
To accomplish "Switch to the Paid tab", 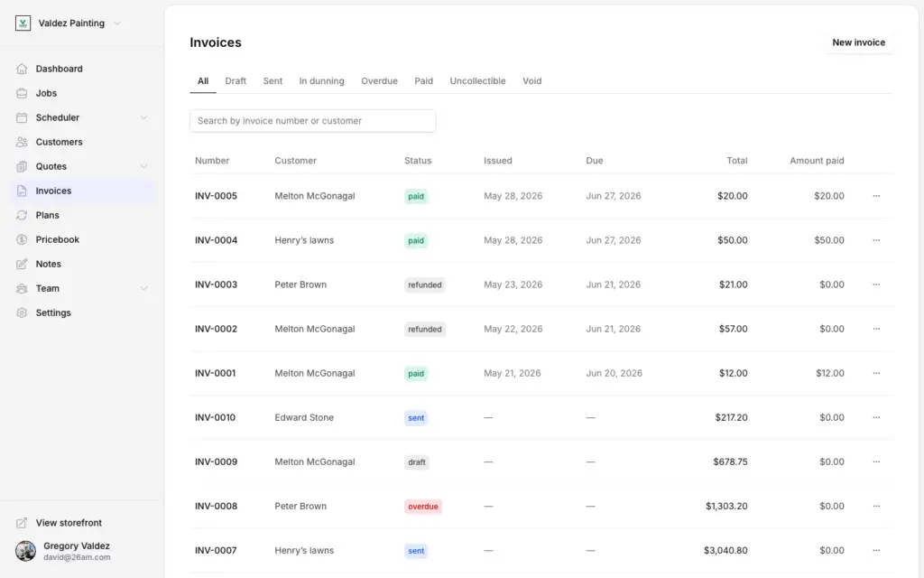I will (x=424, y=80).
